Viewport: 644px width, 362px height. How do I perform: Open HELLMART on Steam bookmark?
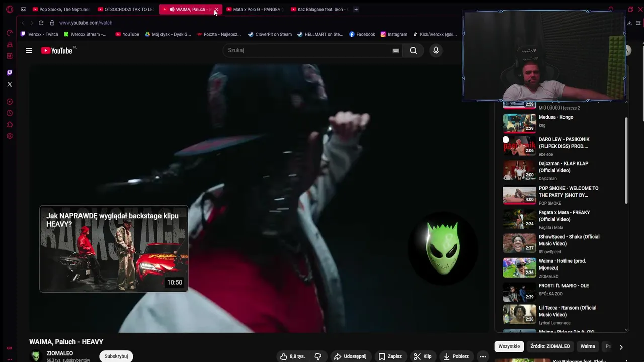coord(320,34)
